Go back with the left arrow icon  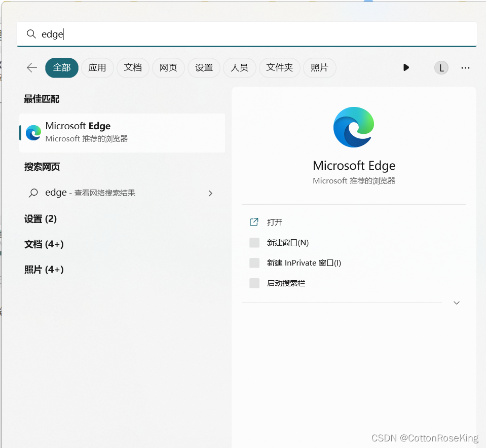click(32, 67)
